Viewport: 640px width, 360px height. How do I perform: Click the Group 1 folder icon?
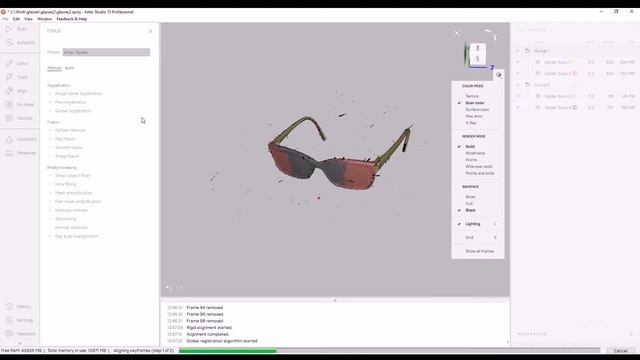[528, 51]
